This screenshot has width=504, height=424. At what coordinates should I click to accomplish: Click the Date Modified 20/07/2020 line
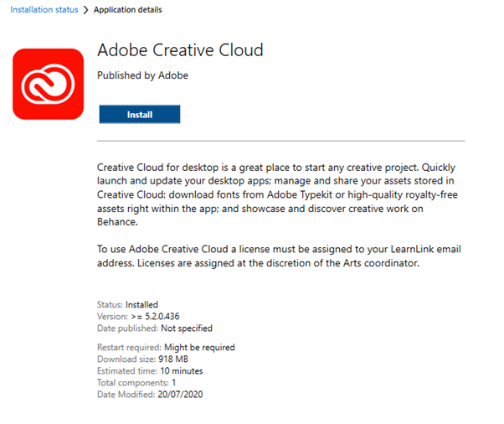coord(150,395)
